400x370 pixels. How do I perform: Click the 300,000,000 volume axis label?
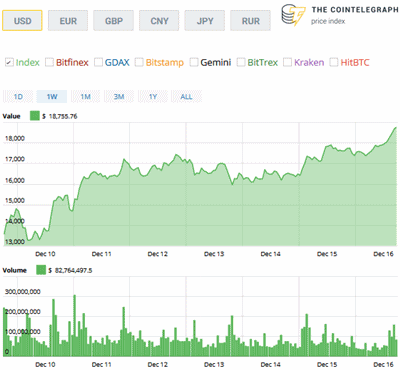[22, 292]
